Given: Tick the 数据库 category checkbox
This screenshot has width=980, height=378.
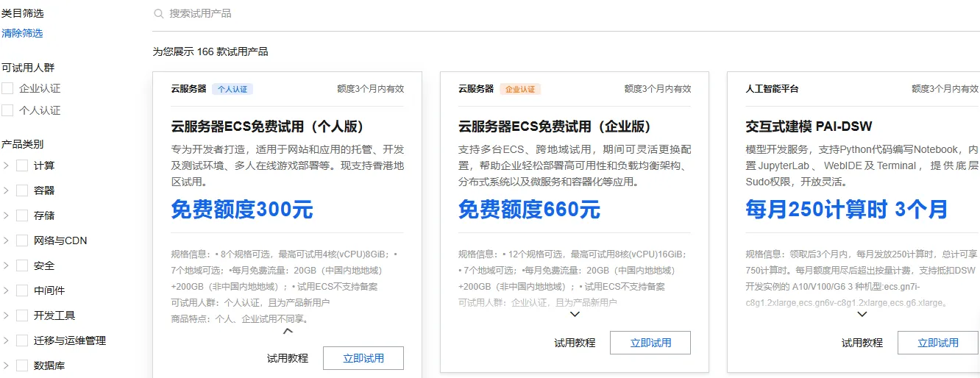Looking at the screenshot, I should pos(22,365).
